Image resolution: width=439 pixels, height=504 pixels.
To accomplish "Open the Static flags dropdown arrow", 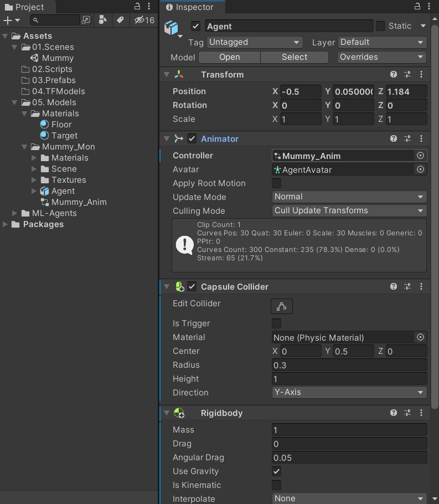I will (423, 25).
